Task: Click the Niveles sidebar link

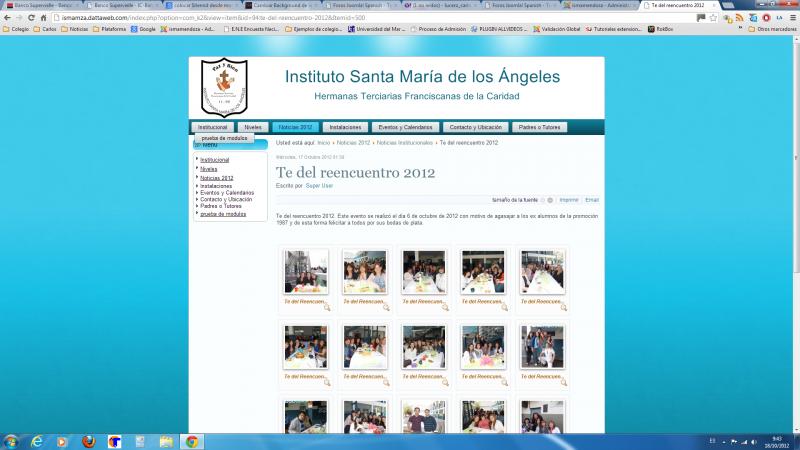Action: (209, 169)
